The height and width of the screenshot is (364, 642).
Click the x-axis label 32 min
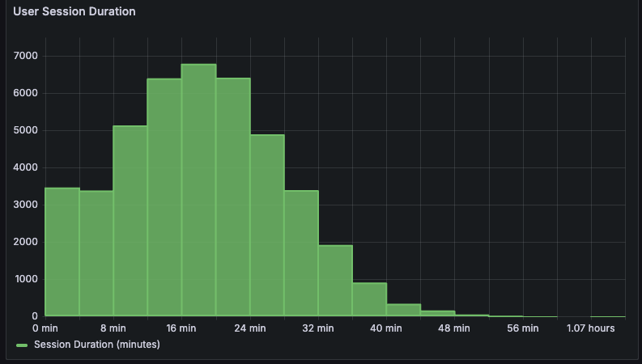pos(318,328)
